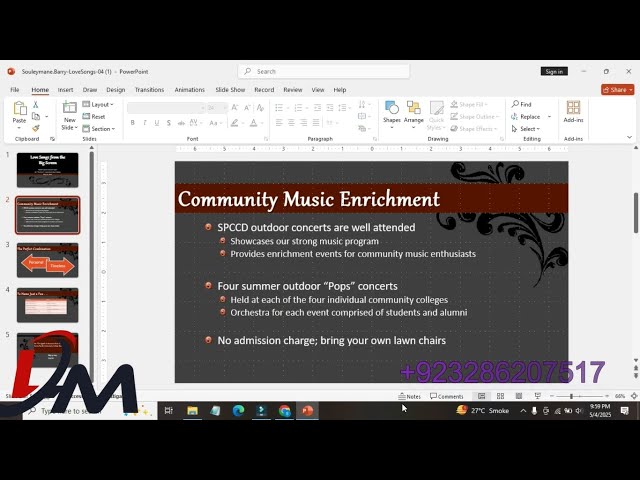The width and height of the screenshot is (640, 480).
Task: Toggle the bullets list button
Action: point(279,108)
